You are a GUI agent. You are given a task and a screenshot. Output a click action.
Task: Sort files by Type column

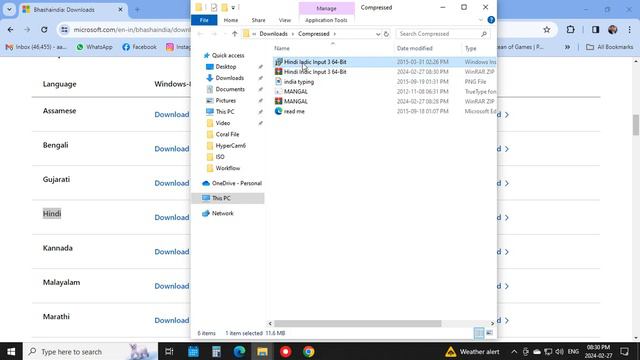[x=471, y=48]
